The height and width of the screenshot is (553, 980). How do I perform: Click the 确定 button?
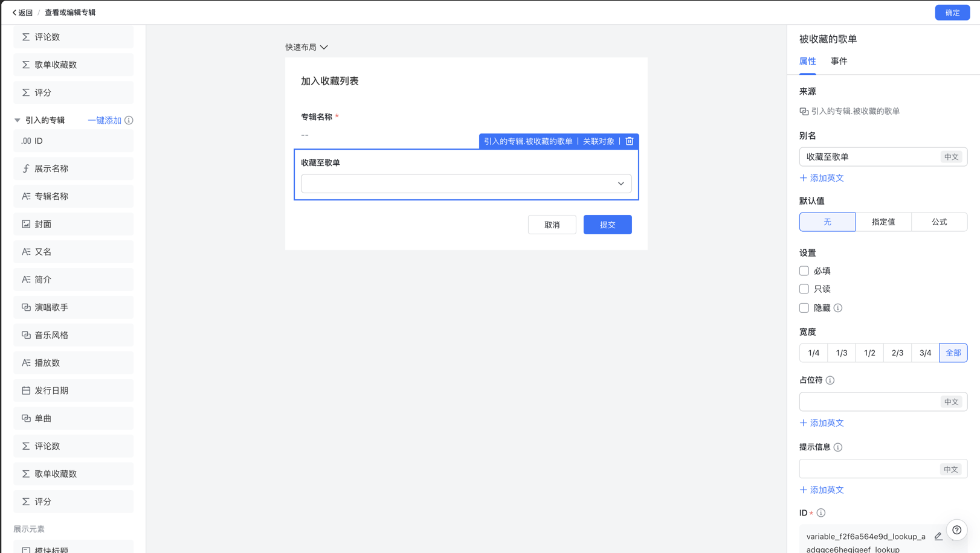click(952, 13)
